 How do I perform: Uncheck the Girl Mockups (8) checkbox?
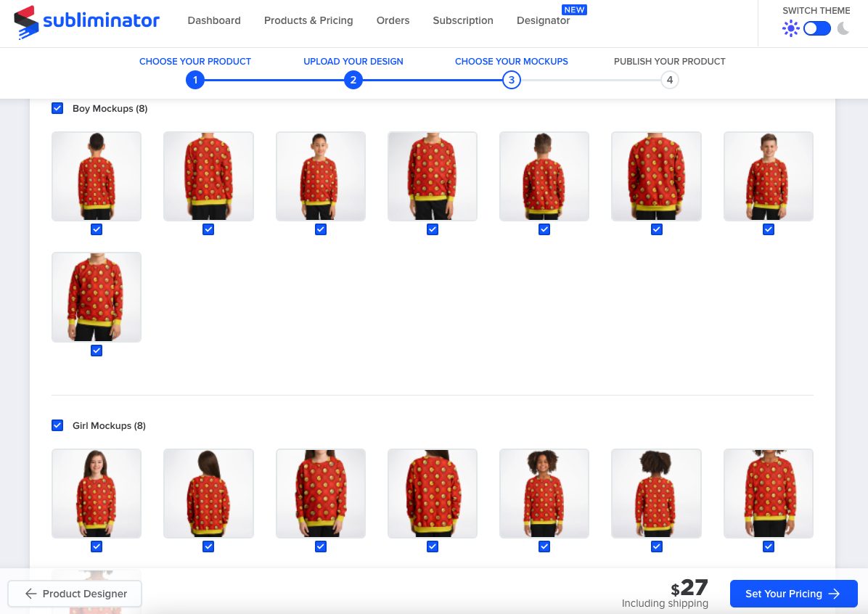57,425
